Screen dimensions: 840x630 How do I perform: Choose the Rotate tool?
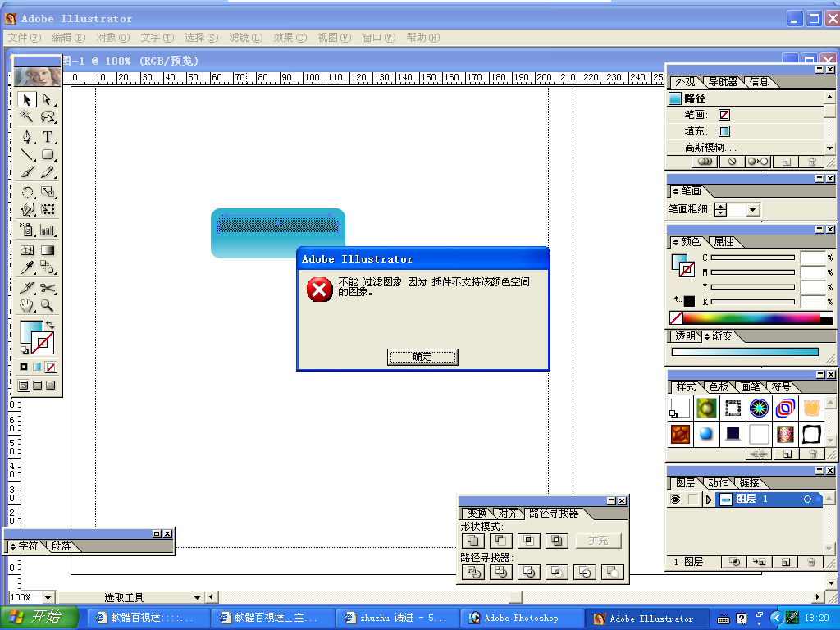coord(27,192)
